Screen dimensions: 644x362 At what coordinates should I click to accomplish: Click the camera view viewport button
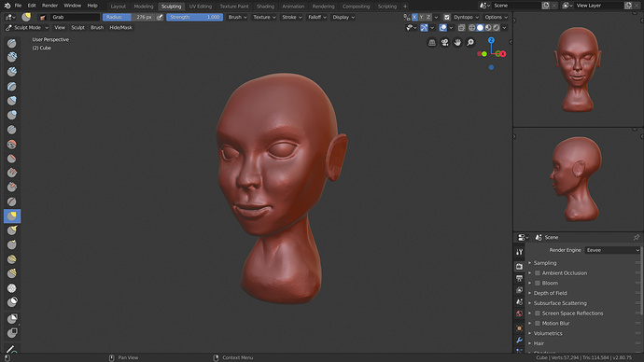click(x=445, y=42)
